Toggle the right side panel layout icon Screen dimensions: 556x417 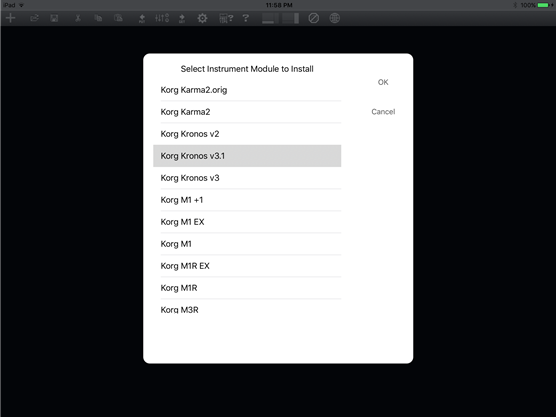(291, 18)
